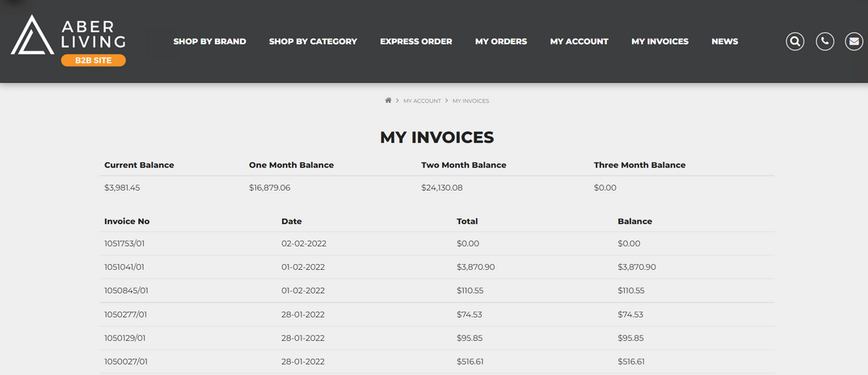Screen dimensions: 868x375
Task: Open invoice 1051041/01
Action: click(124, 267)
